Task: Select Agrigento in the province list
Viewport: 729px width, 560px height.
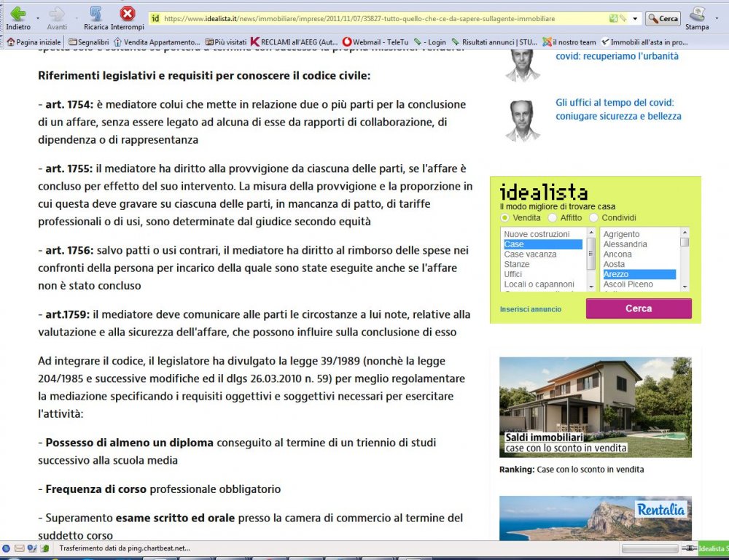Action: (x=639, y=234)
